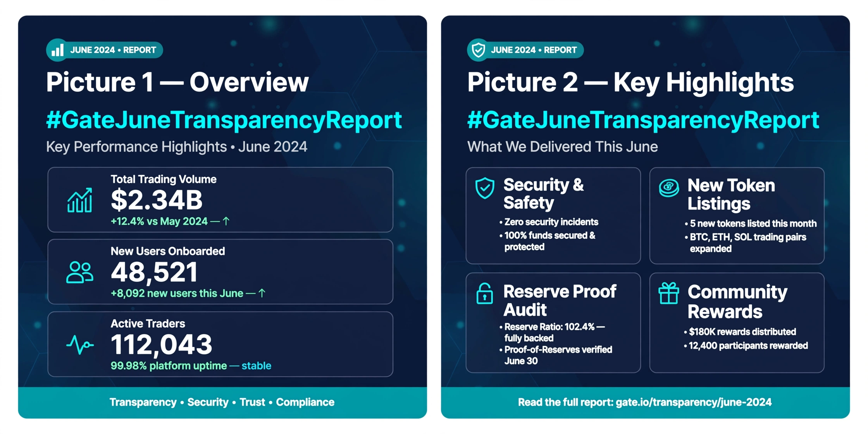
Task: Click the 'Active Traders' label
Action: coord(148,324)
